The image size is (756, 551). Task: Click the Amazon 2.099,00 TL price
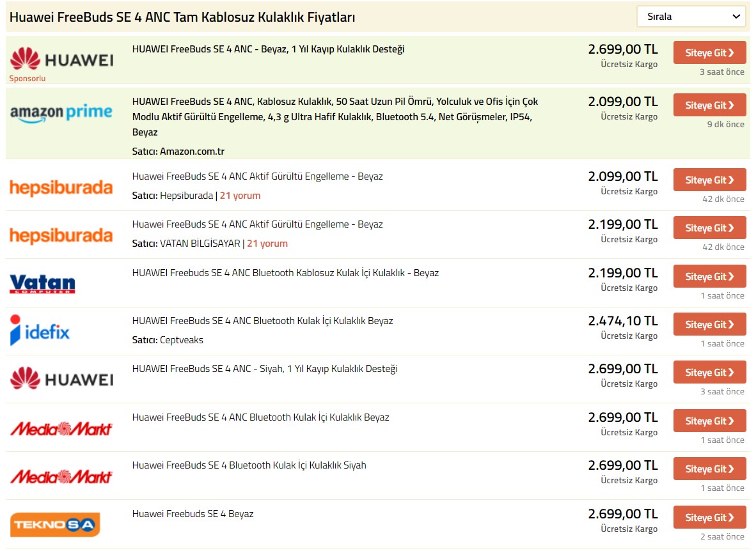point(623,102)
